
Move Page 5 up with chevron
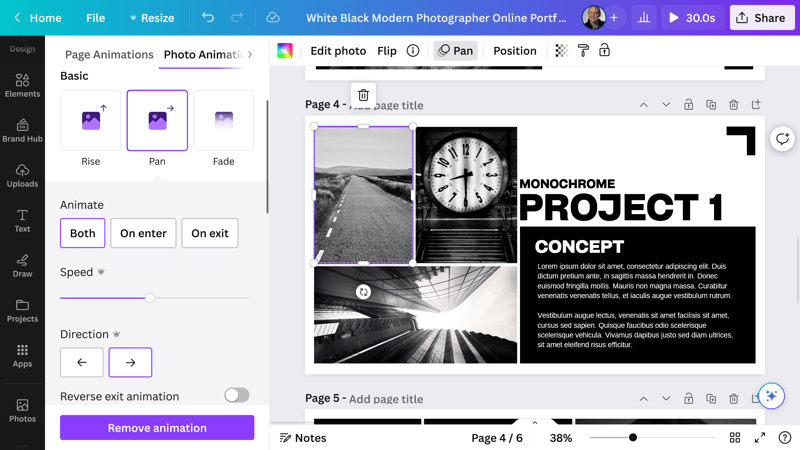coord(644,398)
